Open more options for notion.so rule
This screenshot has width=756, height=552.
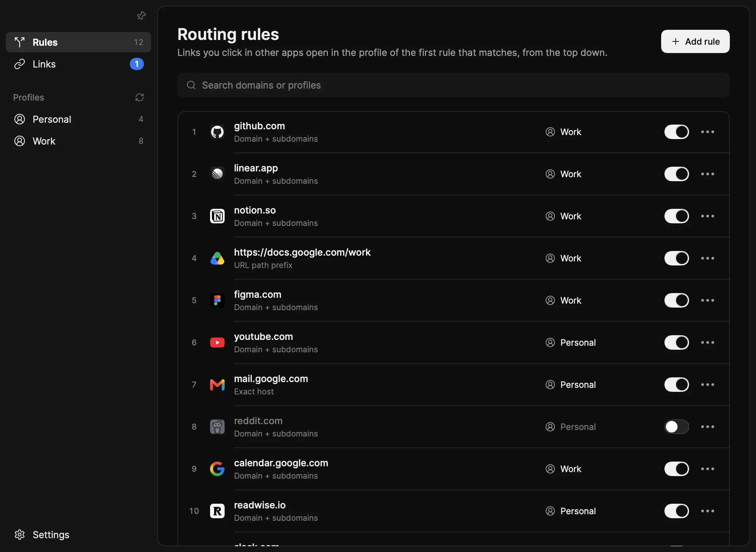(x=708, y=216)
